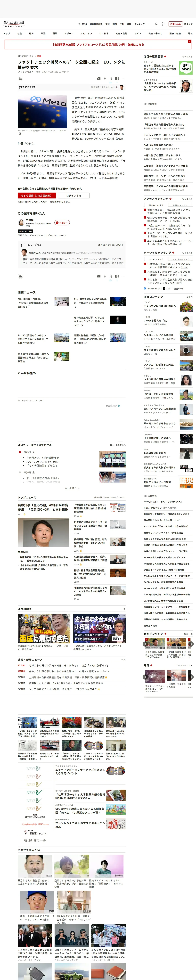The width and height of the screenshot is (196, 980).
Task: Open フォトギャラリー link in photo section
Action: [184, 665]
